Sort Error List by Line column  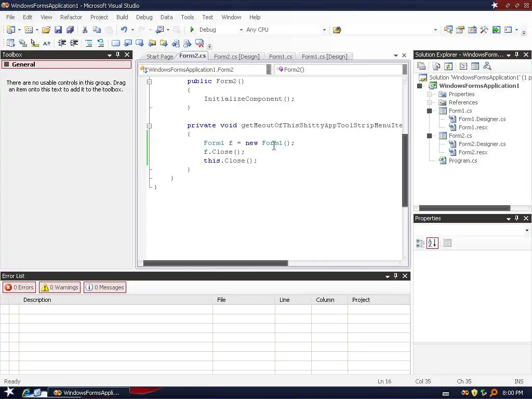pos(293,300)
